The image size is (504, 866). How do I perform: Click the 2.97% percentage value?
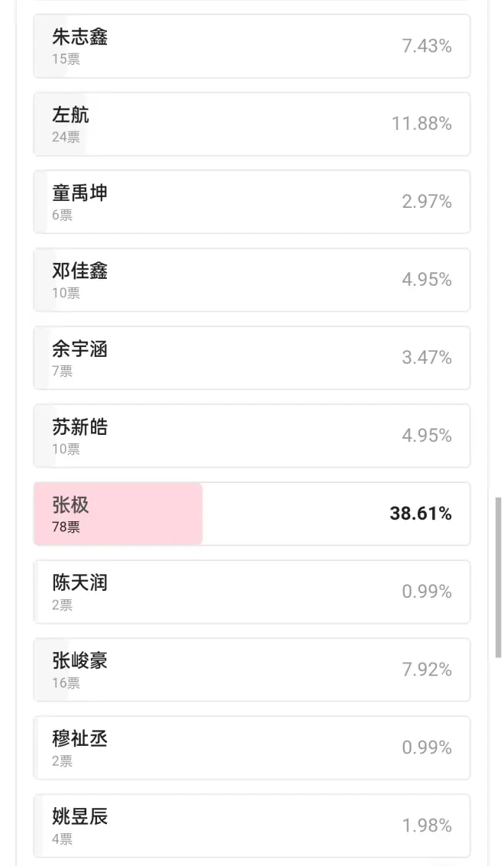pyautogui.click(x=427, y=202)
